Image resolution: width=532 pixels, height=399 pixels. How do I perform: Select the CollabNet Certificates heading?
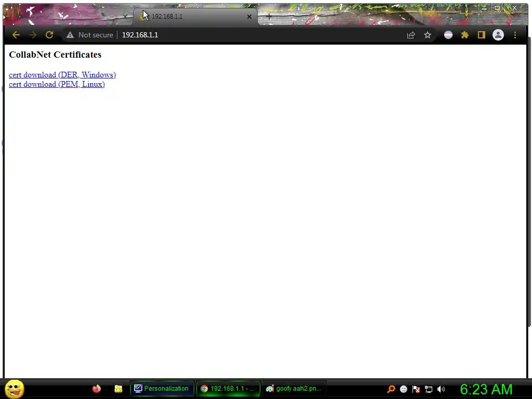click(x=55, y=55)
